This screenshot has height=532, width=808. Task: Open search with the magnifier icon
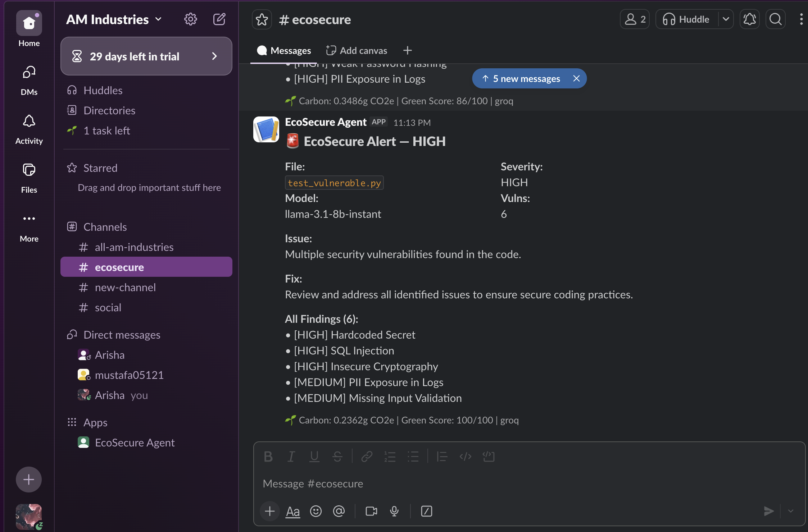pyautogui.click(x=776, y=19)
